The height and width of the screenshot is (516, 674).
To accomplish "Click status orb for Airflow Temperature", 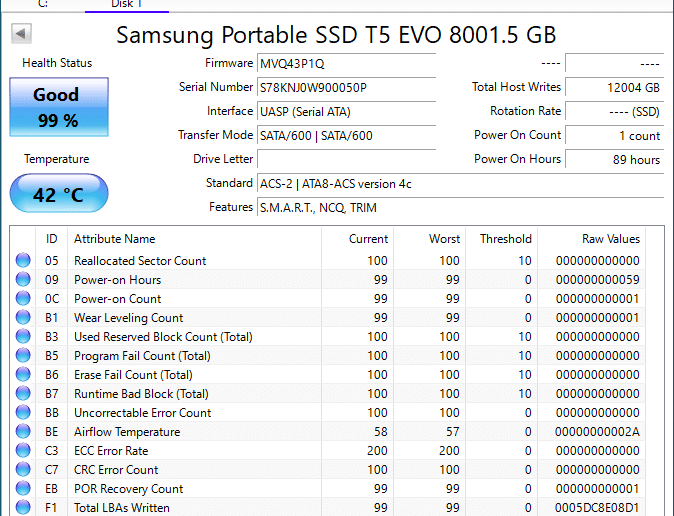I will [23, 431].
